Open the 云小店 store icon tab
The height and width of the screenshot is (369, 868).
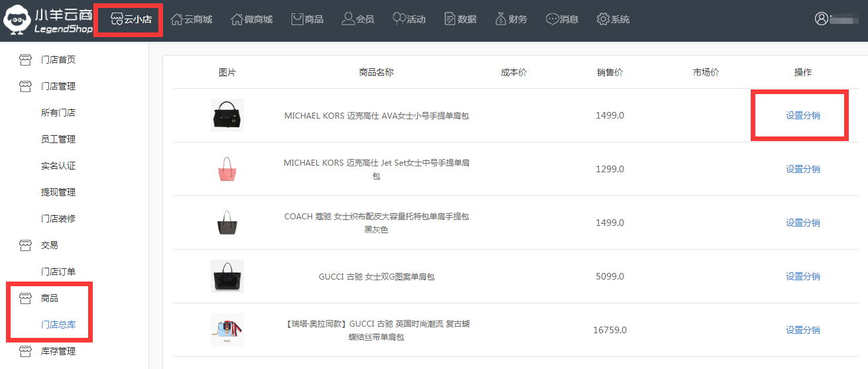click(117, 19)
